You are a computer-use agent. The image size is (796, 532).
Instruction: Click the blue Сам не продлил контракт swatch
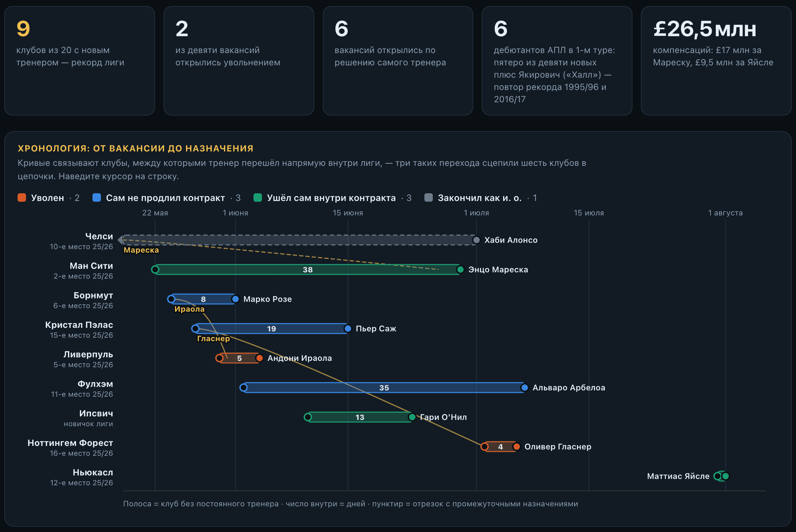click(97, 197)
